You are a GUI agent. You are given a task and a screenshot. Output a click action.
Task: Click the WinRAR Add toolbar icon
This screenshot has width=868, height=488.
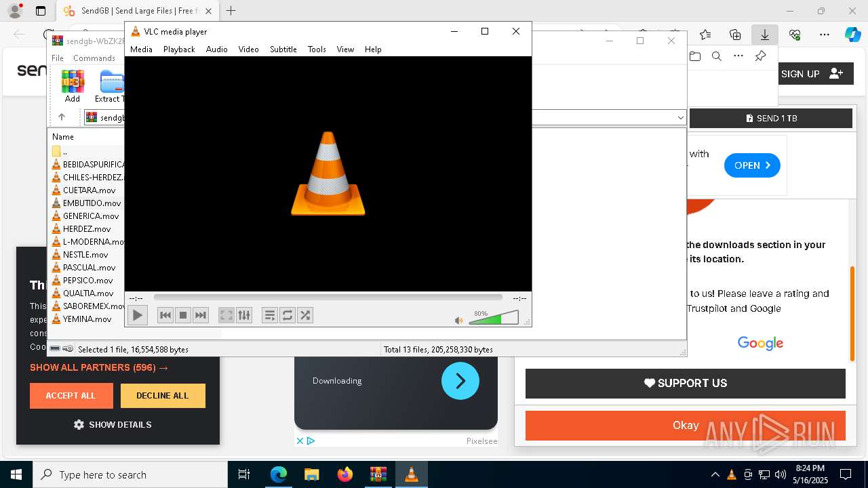(x=73, y=86)
